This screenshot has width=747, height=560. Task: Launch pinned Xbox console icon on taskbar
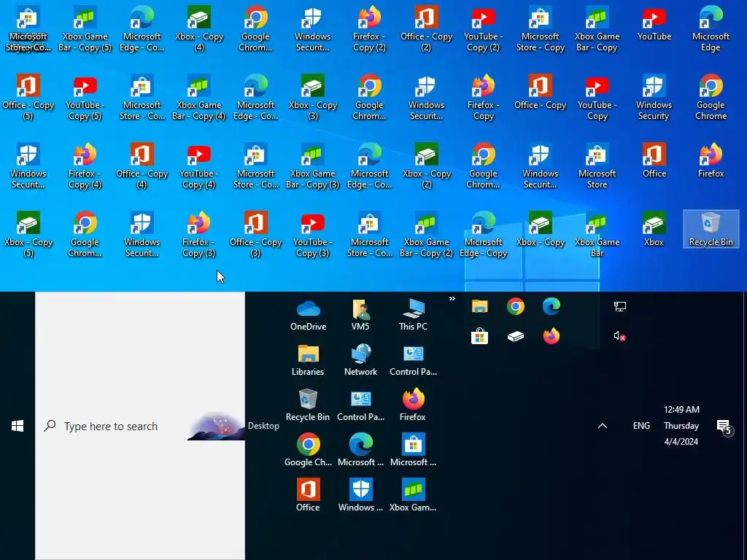click(x=516, y=337)
